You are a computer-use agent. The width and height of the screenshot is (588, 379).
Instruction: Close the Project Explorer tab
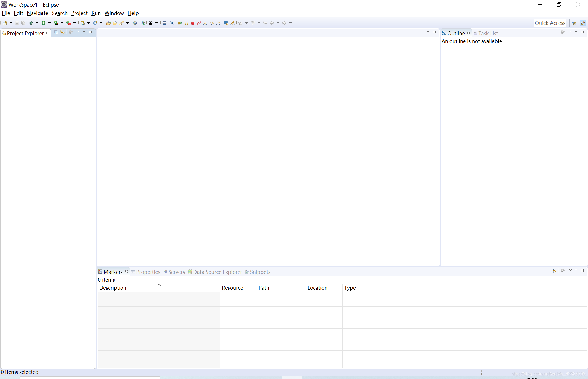(x=47, y=33)
